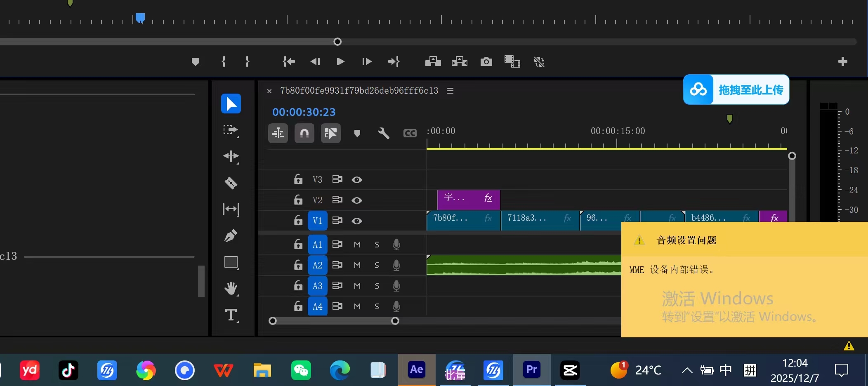Select the Hand tool

coord(231,288)
